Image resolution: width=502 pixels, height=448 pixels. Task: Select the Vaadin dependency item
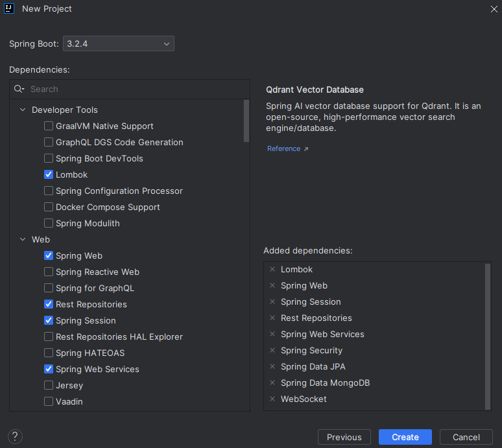(x=69, y=402)
